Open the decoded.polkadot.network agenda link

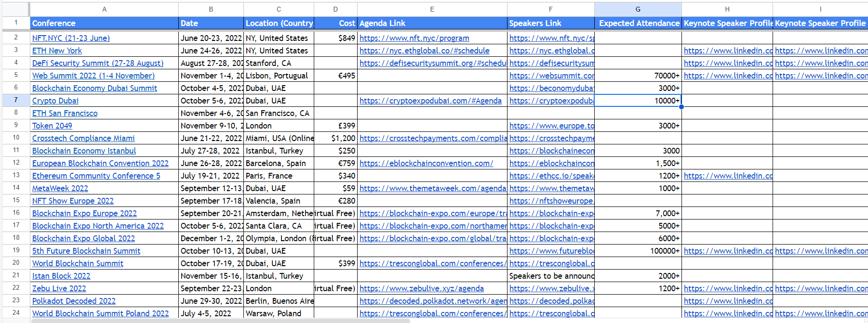(433, 301)
